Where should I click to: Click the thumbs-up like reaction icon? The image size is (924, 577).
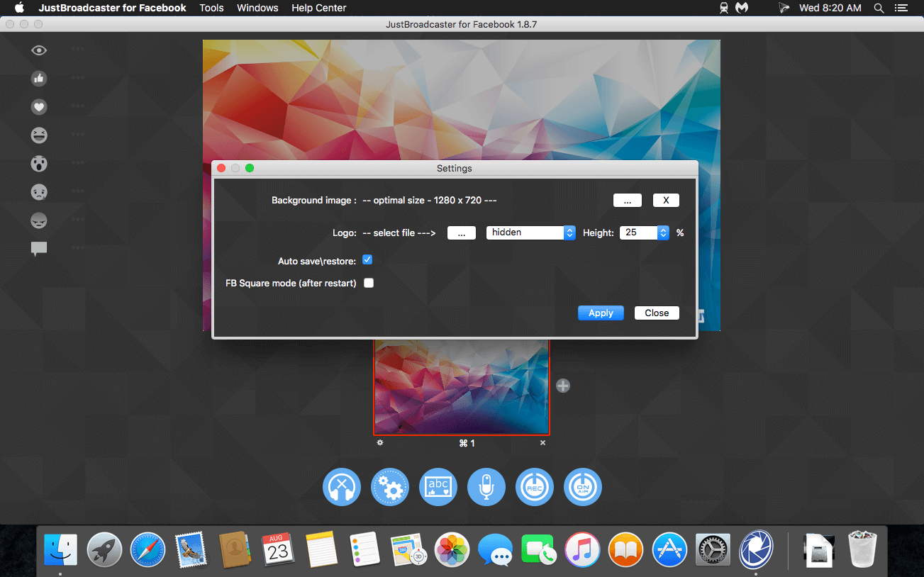39,79
